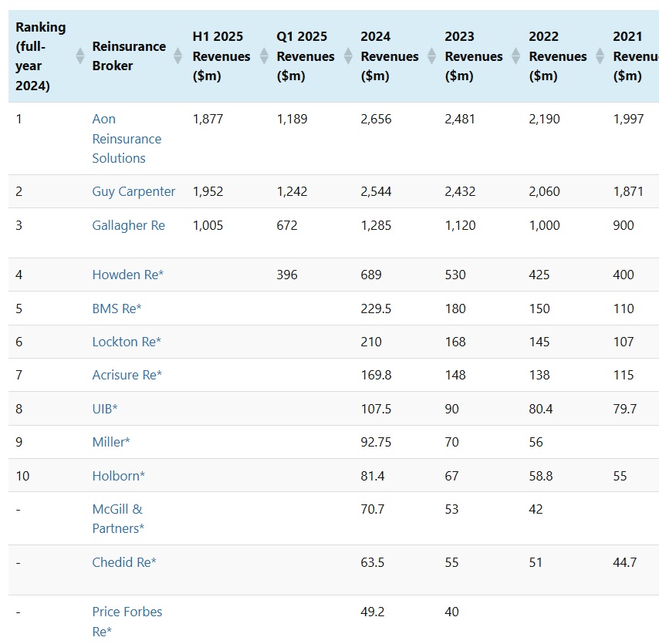Viewport: 659px width, 644px height.
Task: Select the BMS Re* link
Action: [x=117, y=309]
